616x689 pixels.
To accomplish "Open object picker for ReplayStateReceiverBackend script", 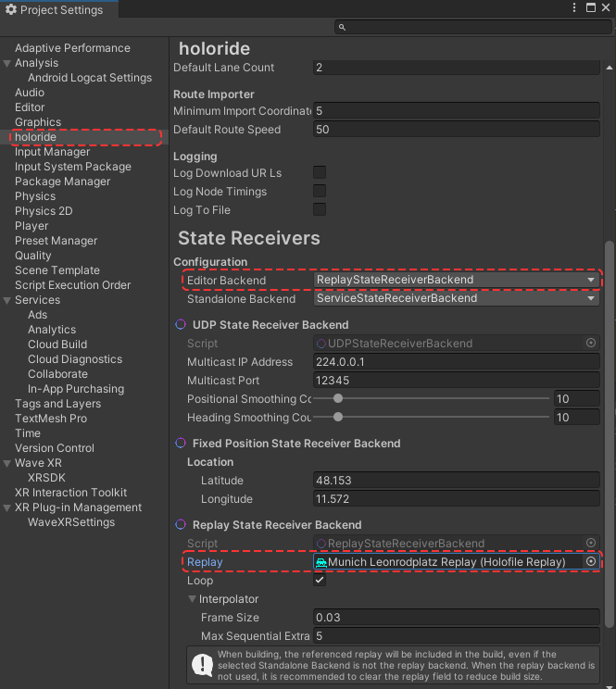I will pos(591,543).
